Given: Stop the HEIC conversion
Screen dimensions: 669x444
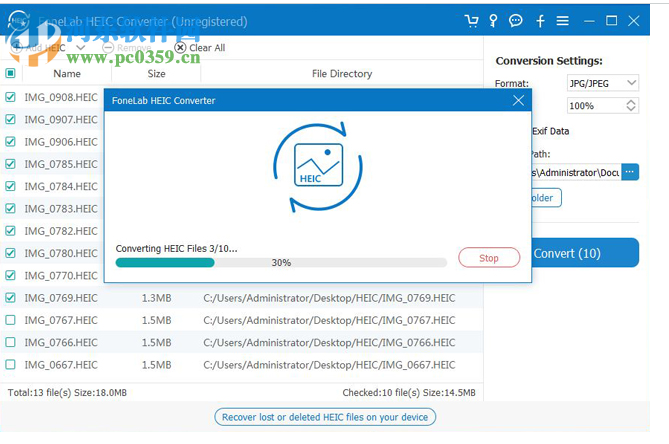Looking at the screenshot, I should pyautogui.click(x=489, y=258).
